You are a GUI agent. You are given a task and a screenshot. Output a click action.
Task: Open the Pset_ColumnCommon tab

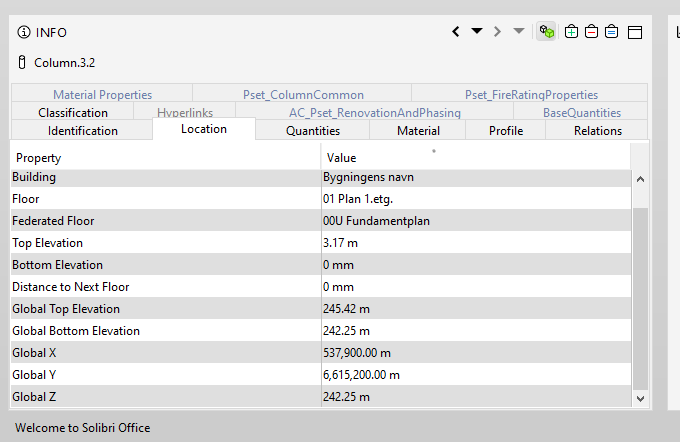(303, 95)
